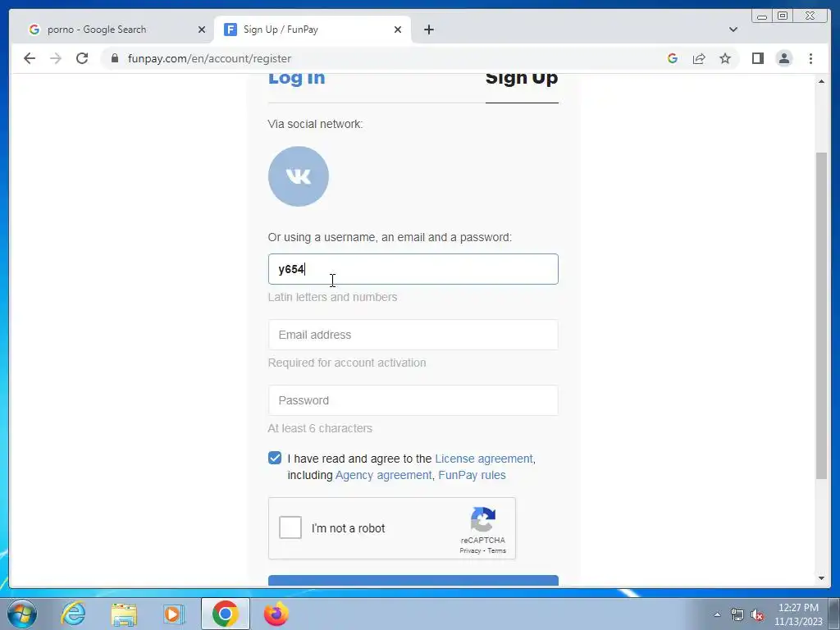The width and height of the screenshot is (840, 630).
Task: Launch Firefox from taskbar
Action: [276, 614]
